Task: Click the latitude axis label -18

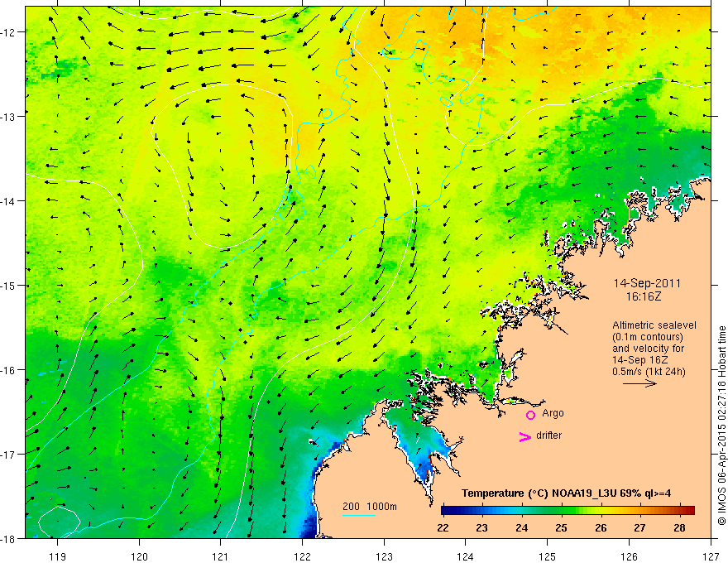Action: click(x=8, y=539)
